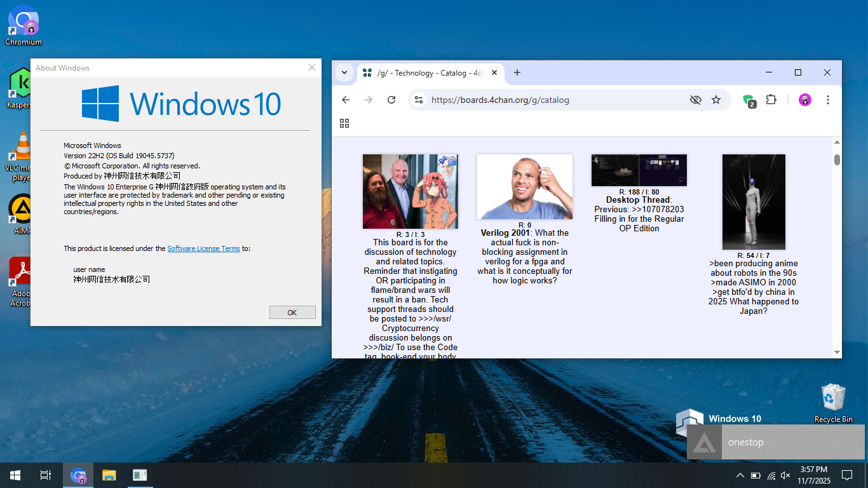Switch to Chromium on the taskbar
868x488 pixels.
78,475
